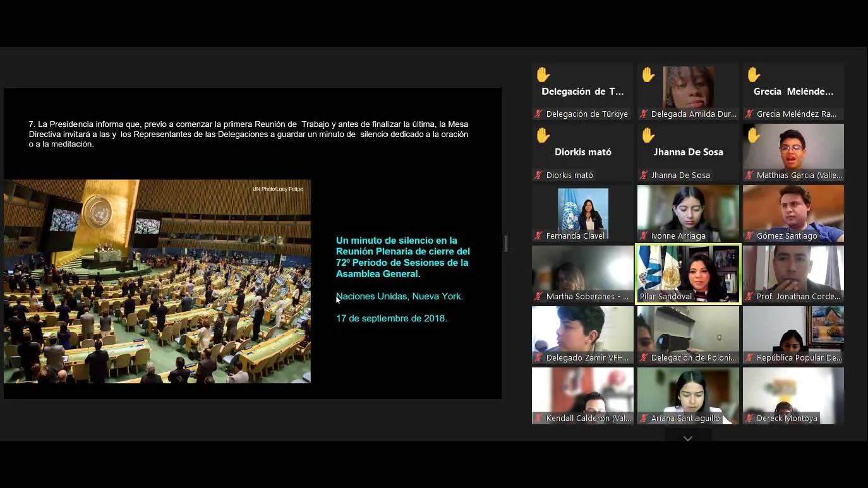Viewport: 868px width, 488px height.
Task: Click raised hand on Grecia Meléndez tile
Action: coord(754,75)
